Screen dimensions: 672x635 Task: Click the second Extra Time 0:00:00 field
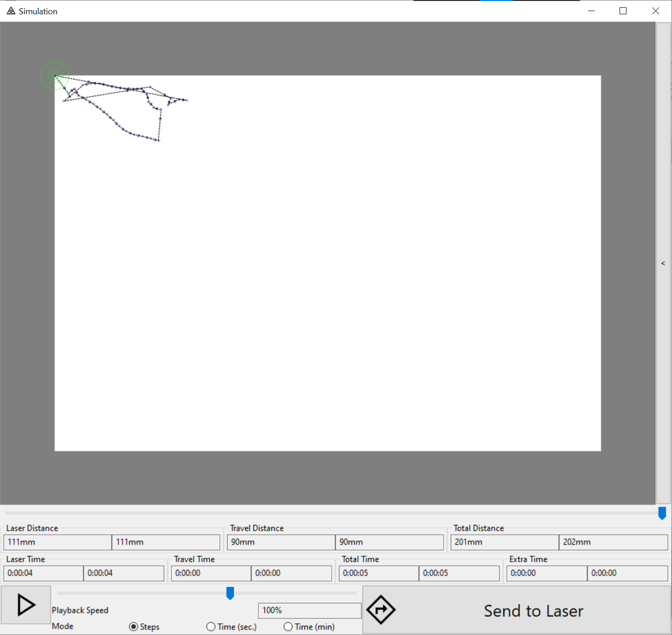pyautogui.click(x=627, y=573)
